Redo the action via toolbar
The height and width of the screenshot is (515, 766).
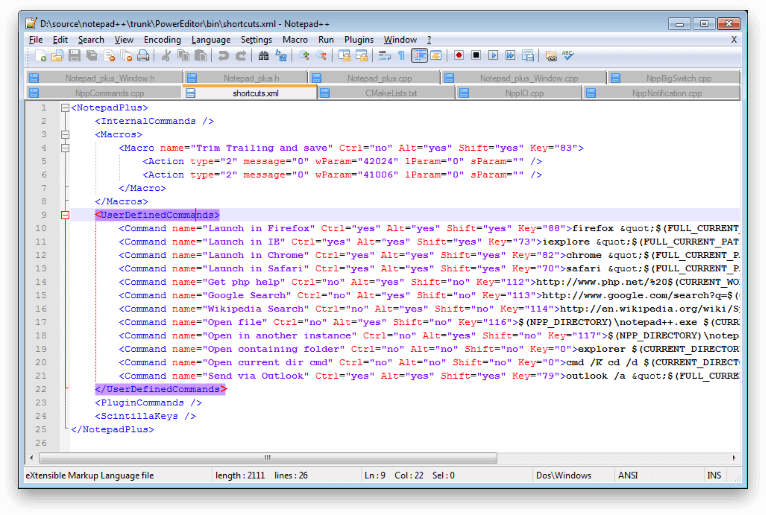click(241, 56)
